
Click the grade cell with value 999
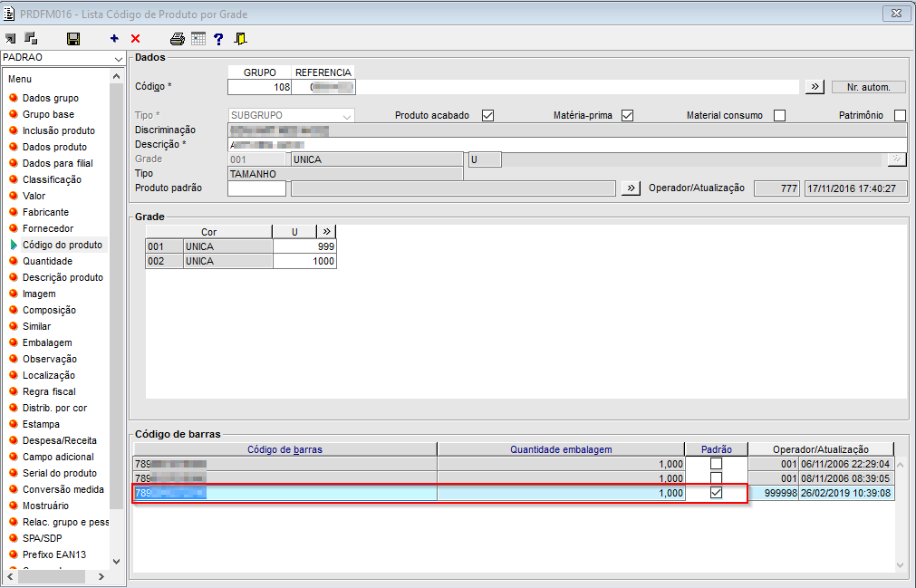[x=304, y=247]
